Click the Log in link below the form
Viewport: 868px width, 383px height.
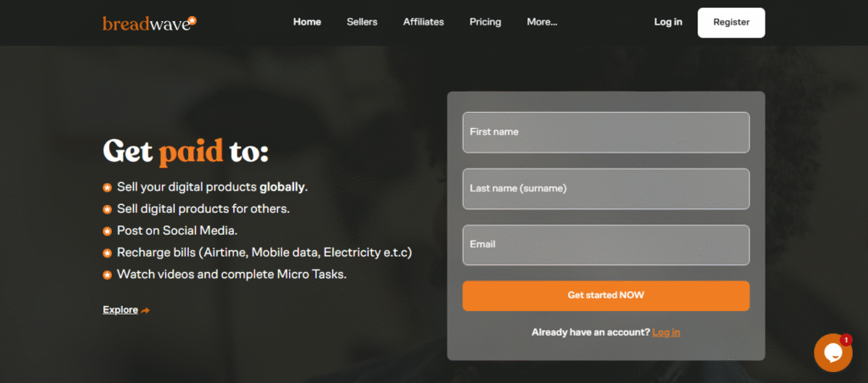click(x=666, y=332)
